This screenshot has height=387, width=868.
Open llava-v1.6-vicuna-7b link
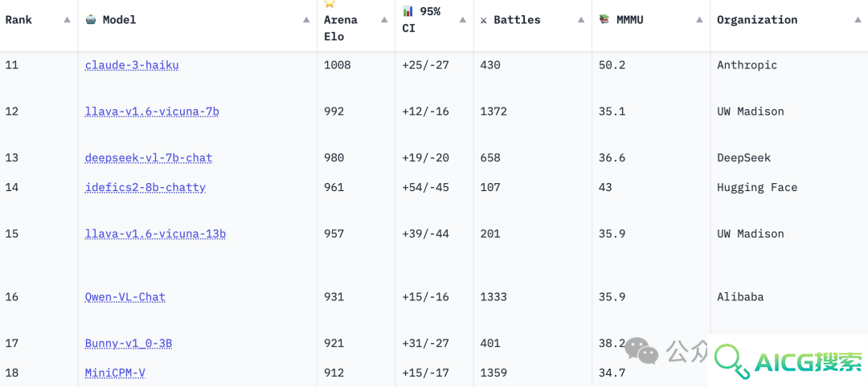click(x=152, y=112)
